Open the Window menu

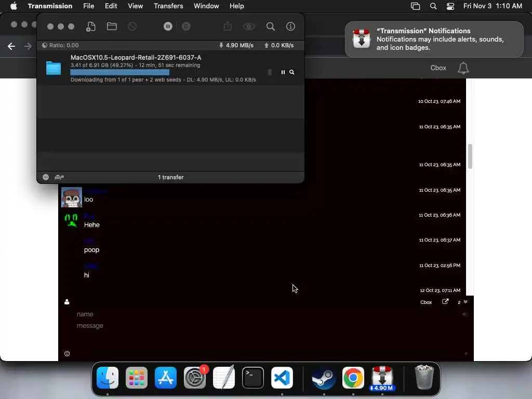[206, 6]
